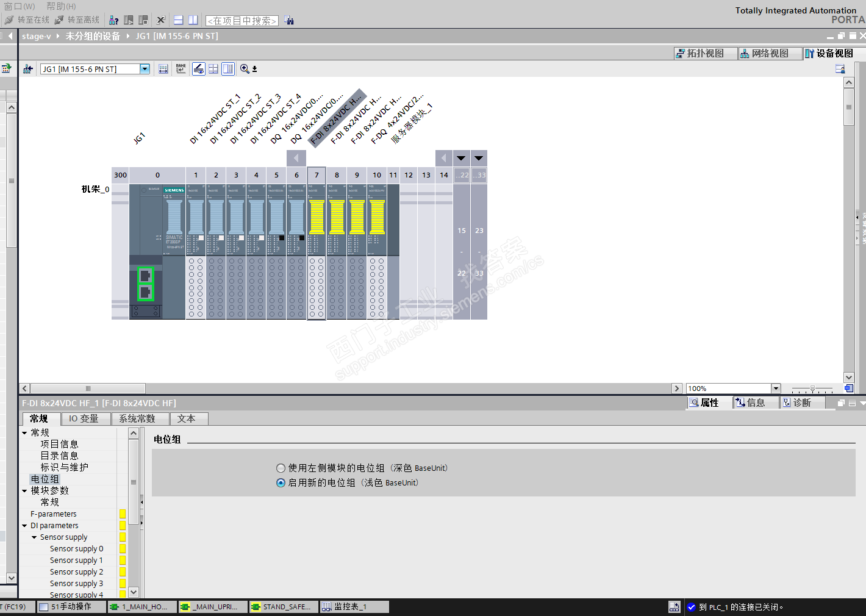Switch to the 拓扑视图 tab
This screenshot has height=616, width=866.
point(705,54)
